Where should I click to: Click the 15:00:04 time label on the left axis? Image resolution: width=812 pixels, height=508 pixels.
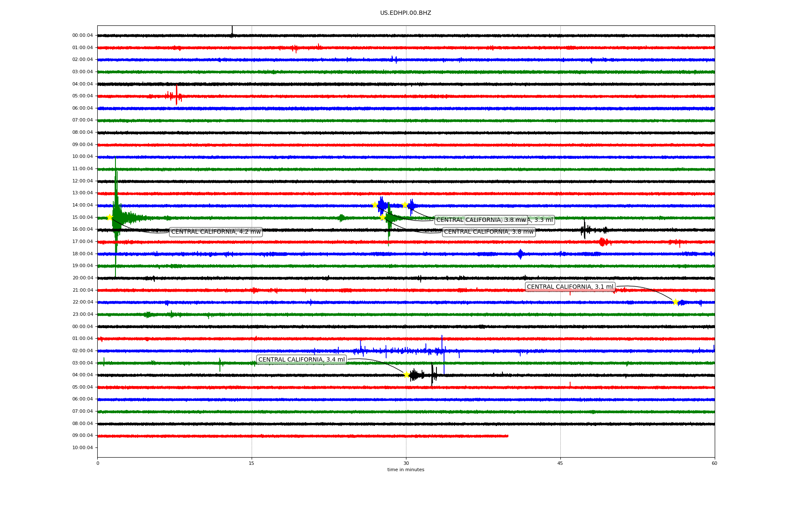[82, 218]
